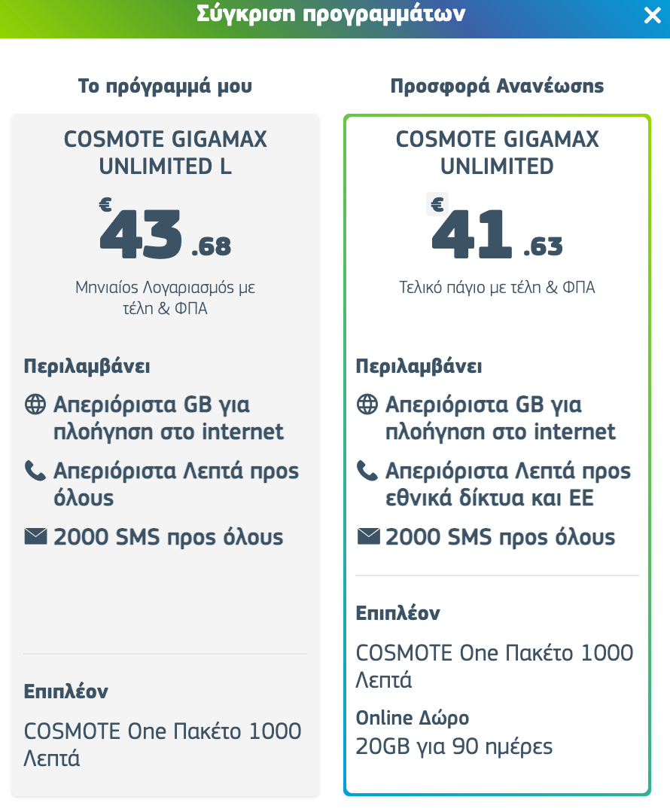The image size is (670, 812).
Task: Click euro symbol beside 41.63 price
Action: coord(437,205)
